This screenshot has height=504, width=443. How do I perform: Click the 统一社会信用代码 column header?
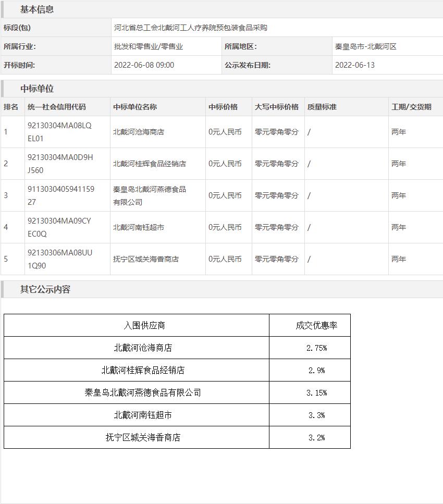pyautogui.click(x=56, y=107)
